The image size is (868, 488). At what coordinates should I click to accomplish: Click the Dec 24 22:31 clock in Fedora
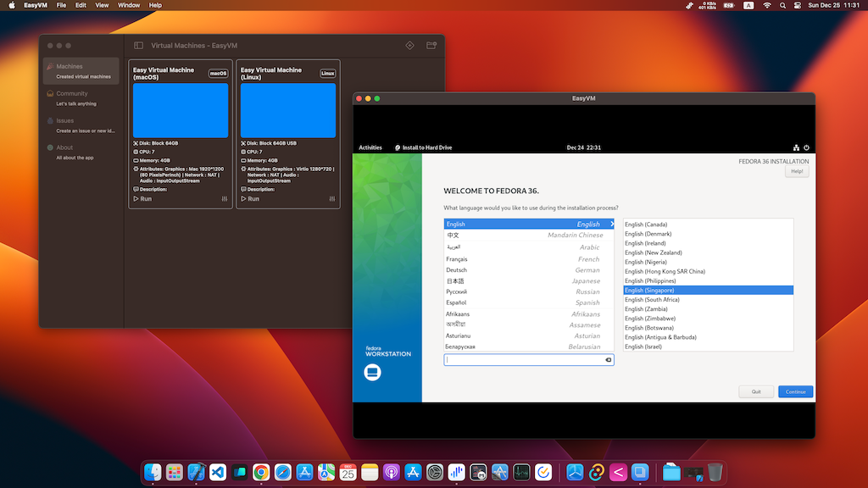(x=583, y=147)
